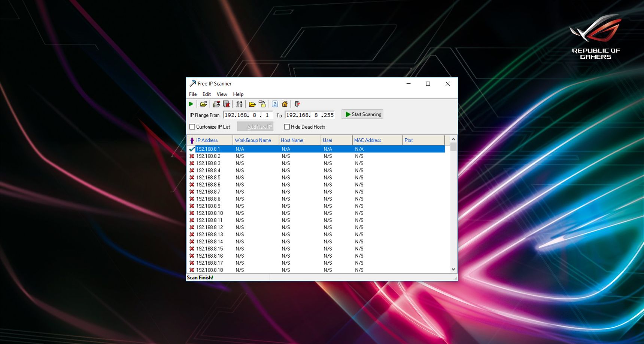The image size is (644, 344).
Task: Open help via blue question mark icon
Action: [275, 104]
